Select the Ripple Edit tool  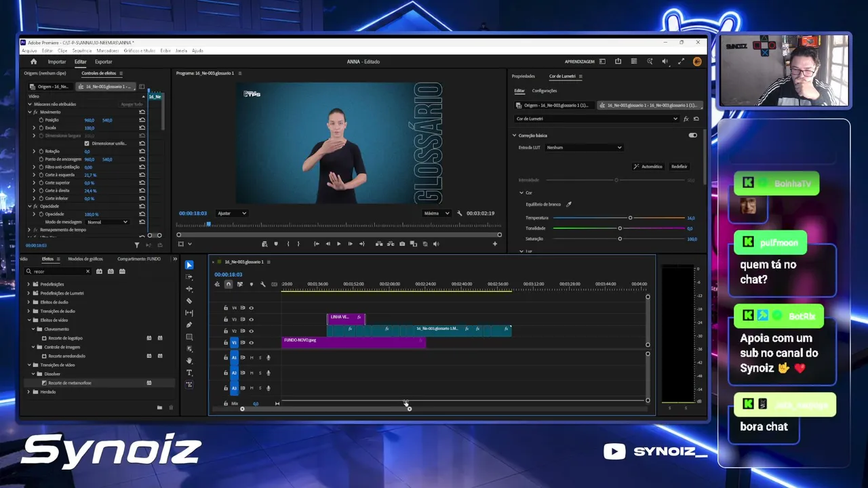pyautogui.click(x=189, y=289)
